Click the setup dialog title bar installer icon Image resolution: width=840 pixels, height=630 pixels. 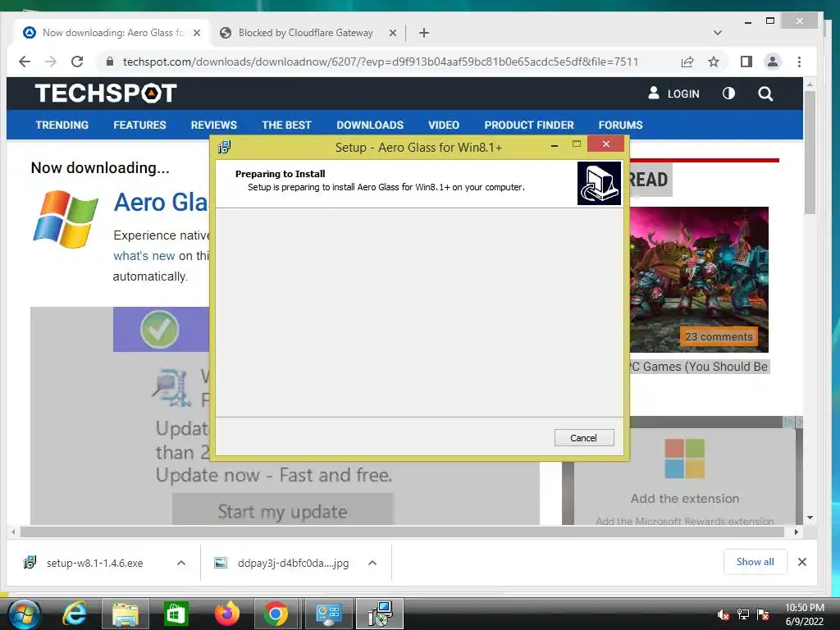[x=225, y=147]
